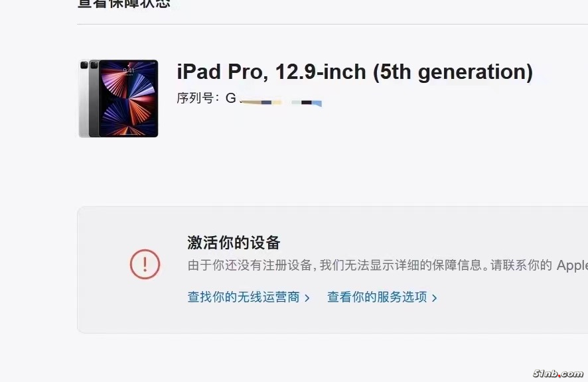
Task: Click the letter G starting serial number
Action: coord(231,98)
